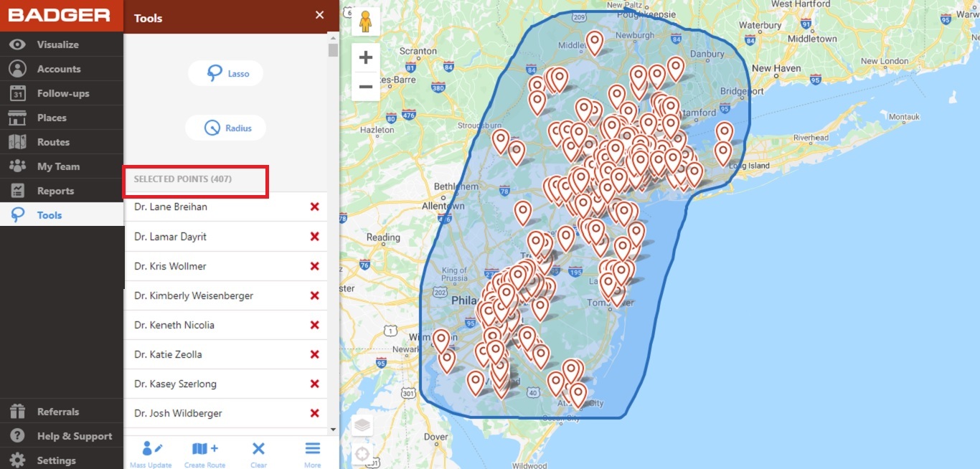Image resolution: width=980 pixels, height=469 pixels.
Task: Open Help & Support question icon
Action: [18, 436]
